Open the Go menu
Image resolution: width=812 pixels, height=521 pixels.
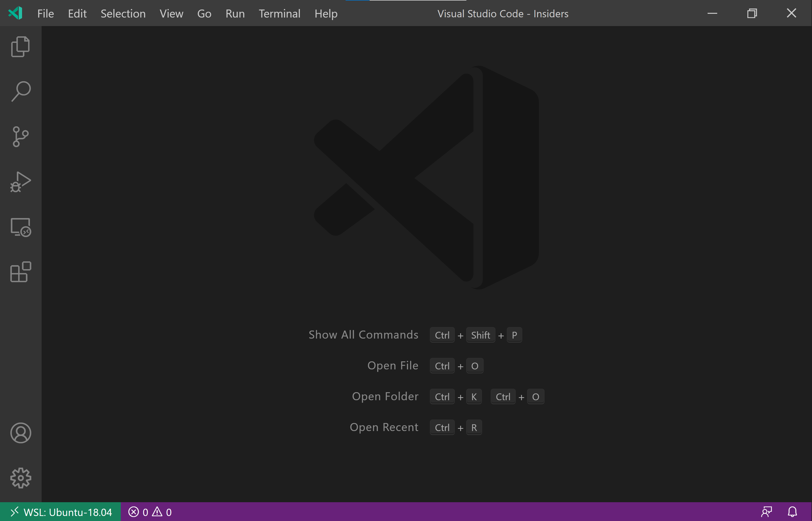pyautogui.click(x=204, y=14)
